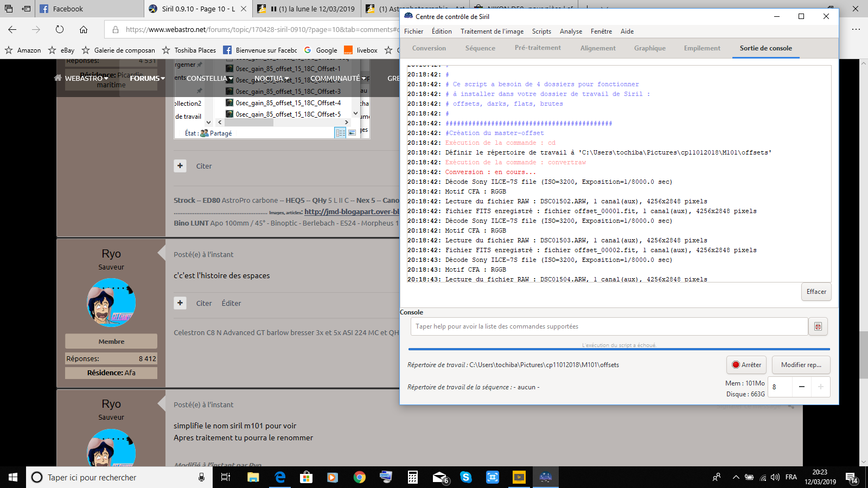Launch Google Chrome from the taskbar
868x488 pixels.
point(359,477)
